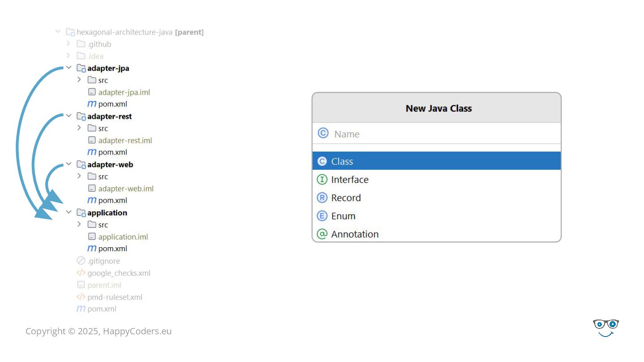The image size is (644, 362).
Task: Click the HappyCoders glasses logo
Action: click(x=606, y=328)
